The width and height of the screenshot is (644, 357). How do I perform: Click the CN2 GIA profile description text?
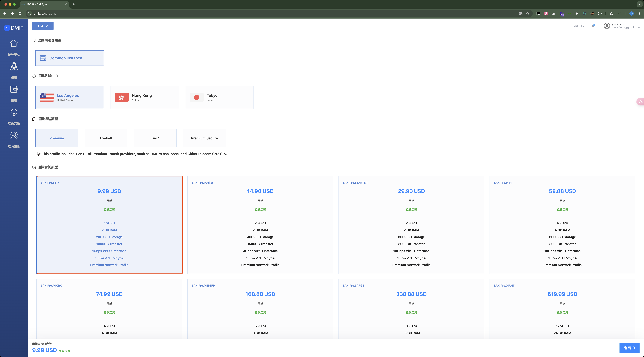pyautogui.click(x=134, y=154)
